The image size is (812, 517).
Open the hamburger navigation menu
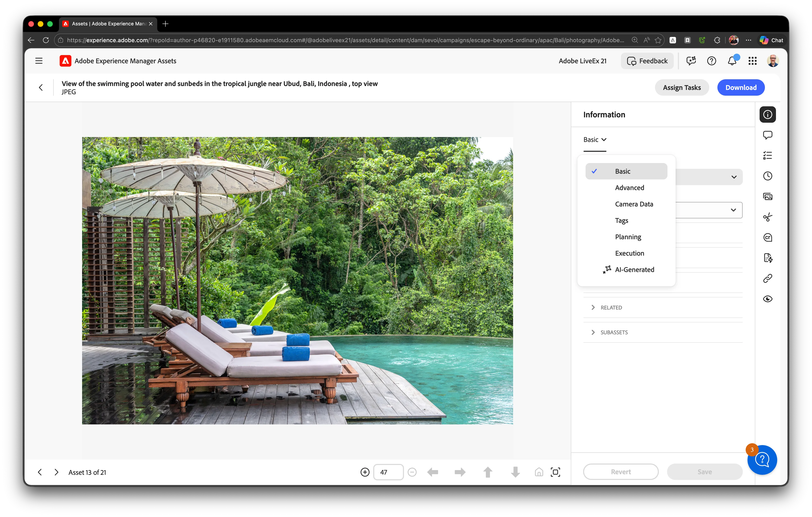(39, 61)
